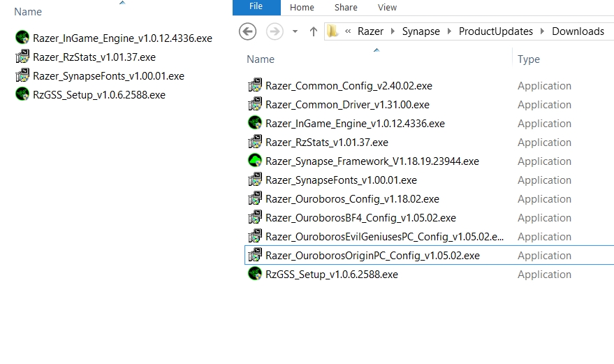Sort by the Type column header
The image size is (614, 364).
click(x=529, y=59)
